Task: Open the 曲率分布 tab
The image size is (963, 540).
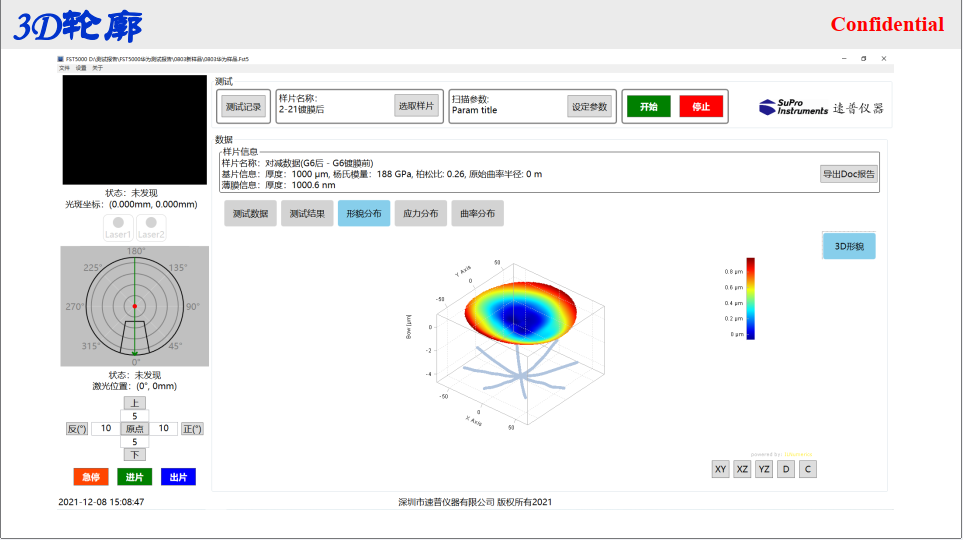Action: pos(477,213)
